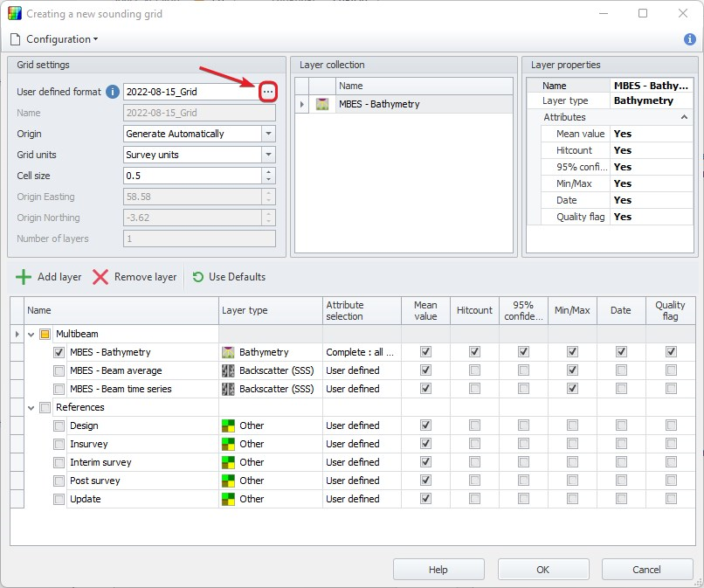Open the Origin dropdown
This screenshot has width=704, height=588.
[268, 134]
